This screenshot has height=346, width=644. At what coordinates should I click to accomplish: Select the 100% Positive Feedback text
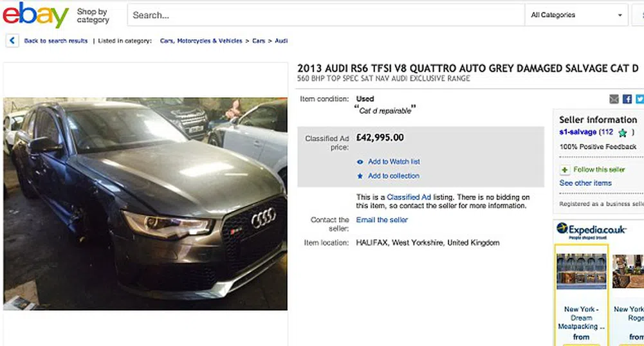pyautogui.click(x=598, y=147)
